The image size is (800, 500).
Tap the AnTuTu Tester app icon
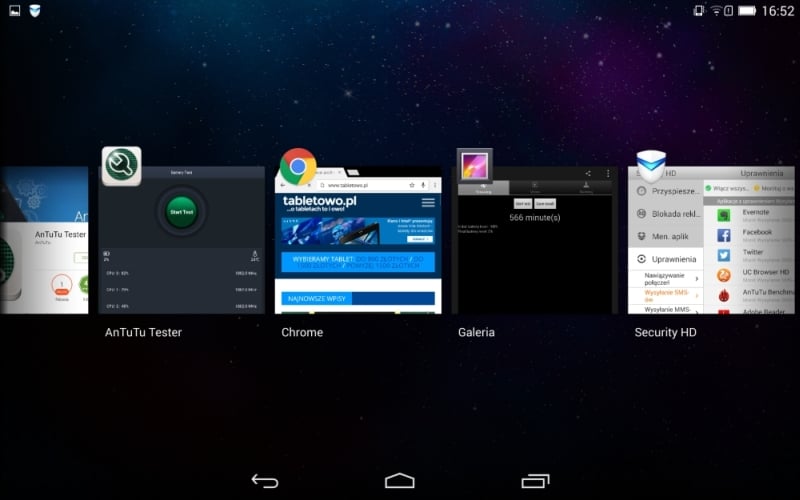[x=121, y=166]
